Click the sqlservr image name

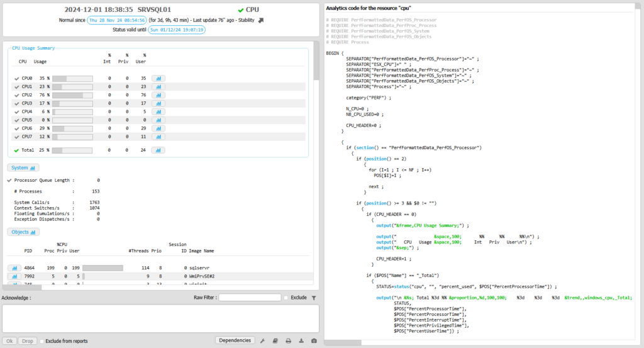pos(199,268)
